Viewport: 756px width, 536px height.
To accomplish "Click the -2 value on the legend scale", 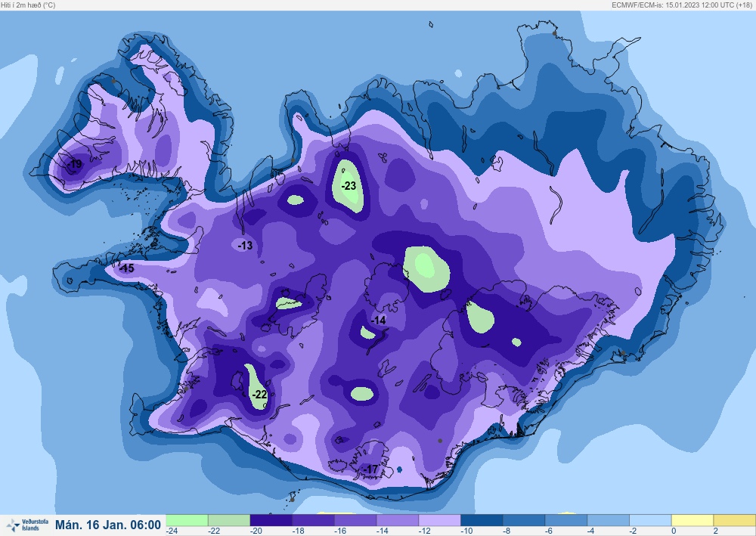I will tap(633, 531).
